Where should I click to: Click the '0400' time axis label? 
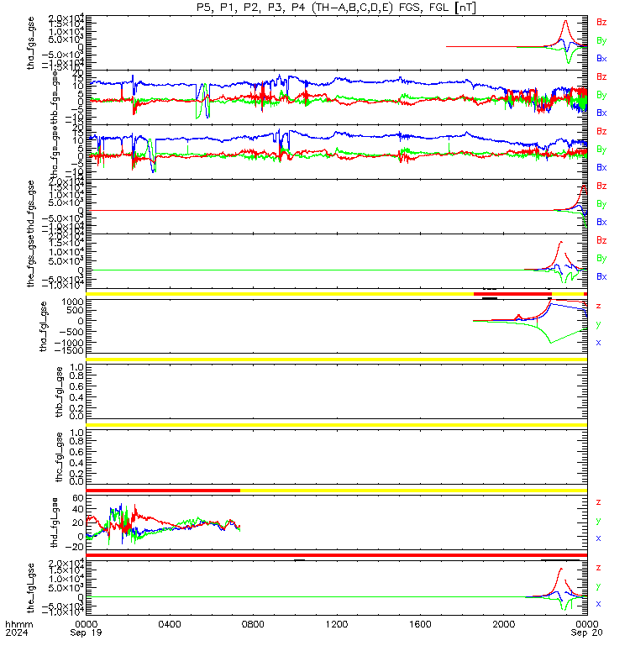click(x=170, y=624)
